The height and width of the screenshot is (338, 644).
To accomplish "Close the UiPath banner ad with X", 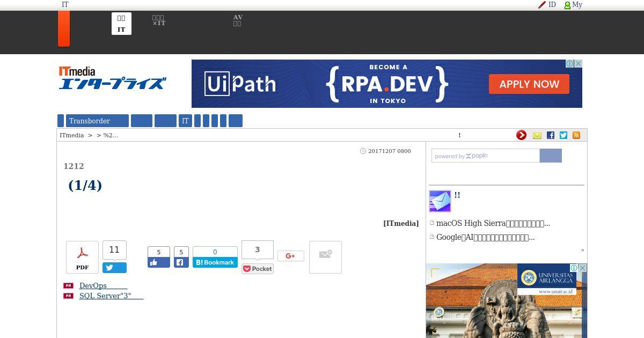I will tap(579, 63).
